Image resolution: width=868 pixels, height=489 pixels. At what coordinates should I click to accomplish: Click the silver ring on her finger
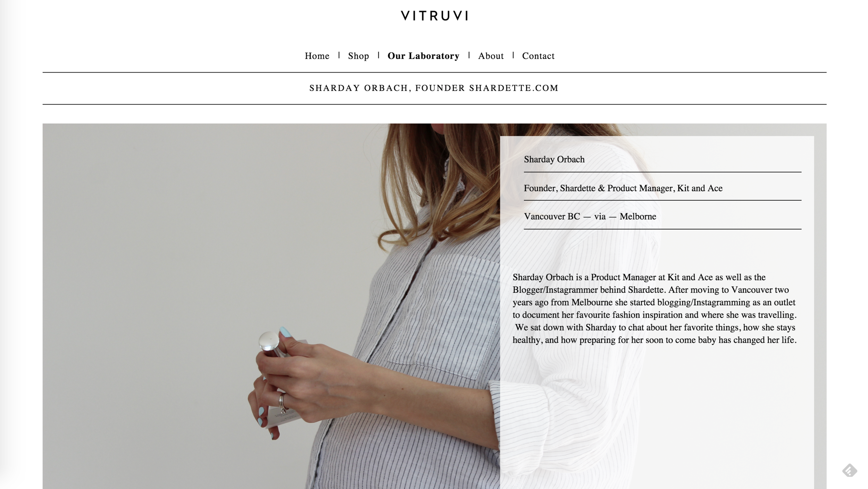[282, 403]
